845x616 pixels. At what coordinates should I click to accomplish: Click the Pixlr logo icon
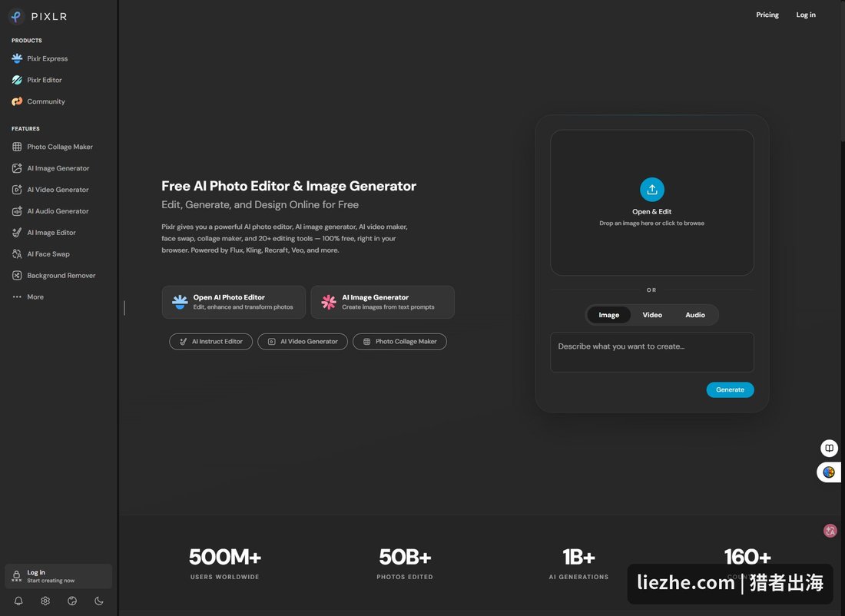click(x=17, y=17)
